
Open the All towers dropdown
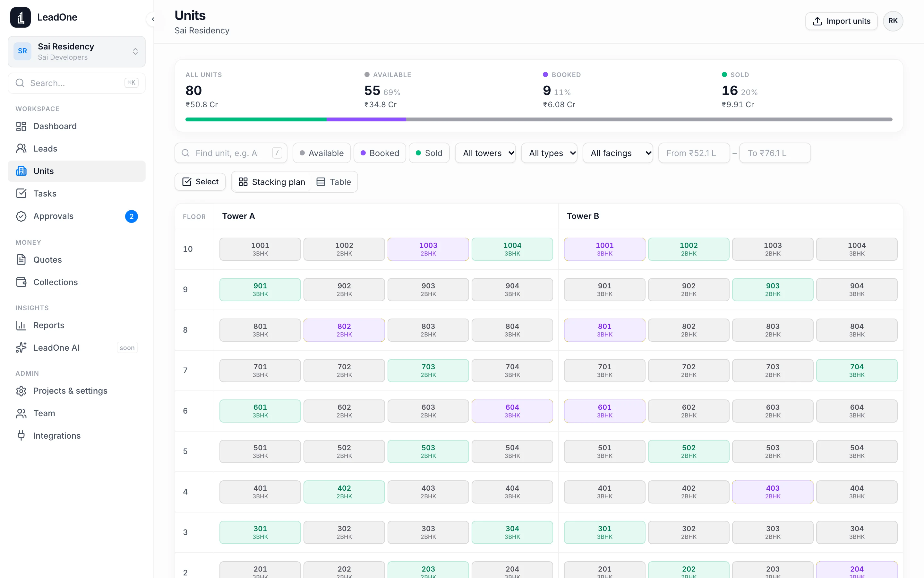485,153
